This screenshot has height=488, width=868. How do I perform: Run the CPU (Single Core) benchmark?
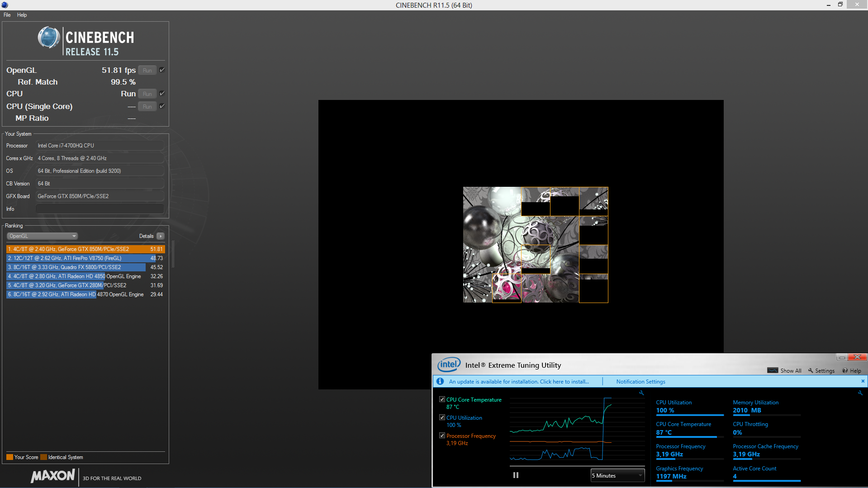click(x=147, y=106)
